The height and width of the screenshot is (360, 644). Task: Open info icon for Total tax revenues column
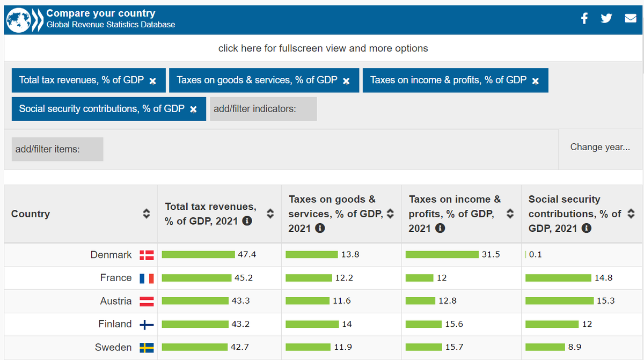247,221
